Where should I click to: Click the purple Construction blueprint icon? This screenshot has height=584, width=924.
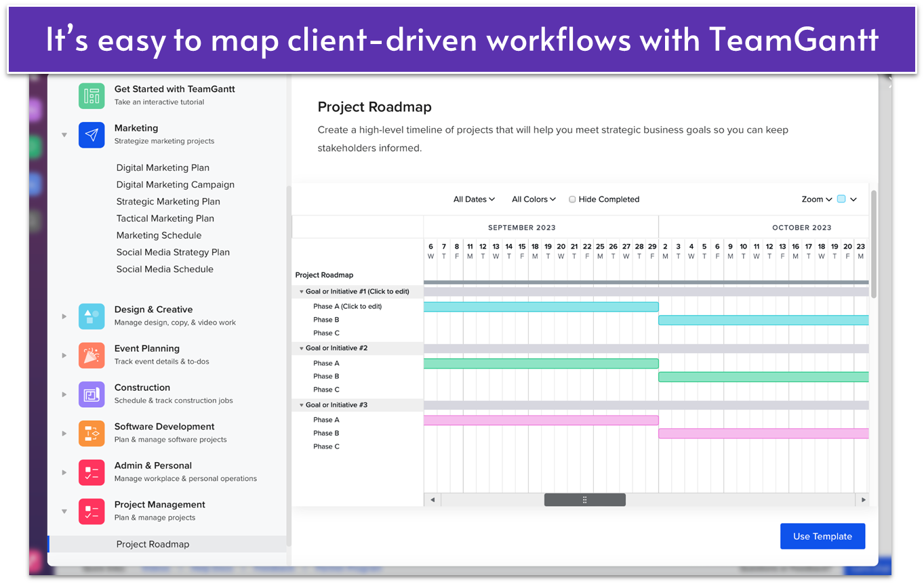click(92, 394)
